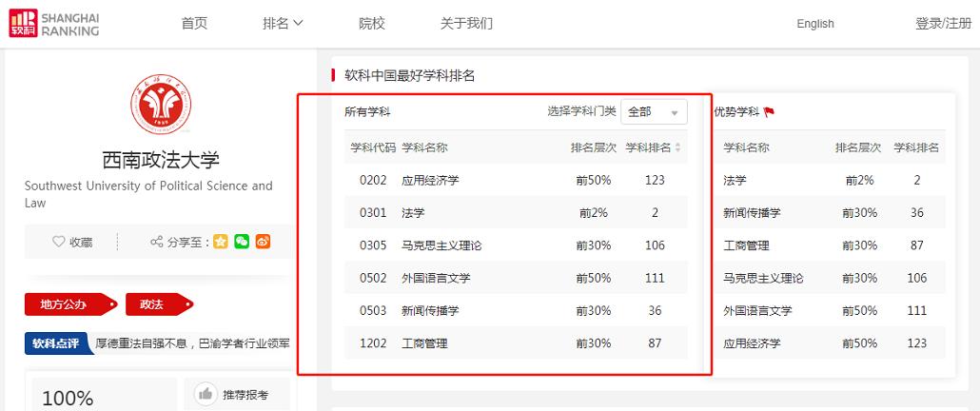
Task: Select the 地方公办 tag
Action: [70, 304]
